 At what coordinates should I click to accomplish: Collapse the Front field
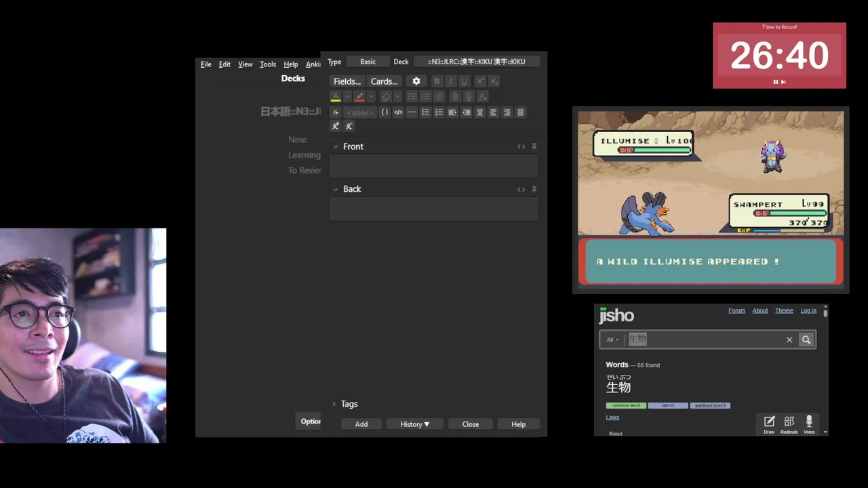point(335,146)
